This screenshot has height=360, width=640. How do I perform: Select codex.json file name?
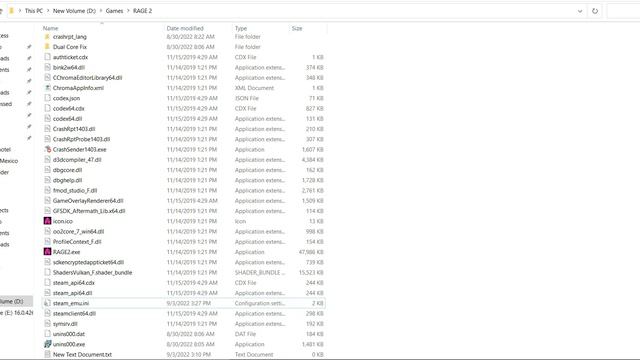click(66, 98)
